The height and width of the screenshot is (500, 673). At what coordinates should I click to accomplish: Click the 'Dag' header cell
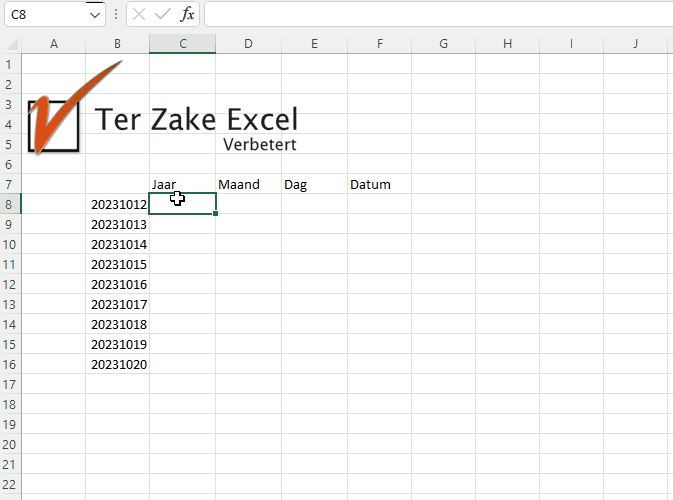click(x=315, y=185)
